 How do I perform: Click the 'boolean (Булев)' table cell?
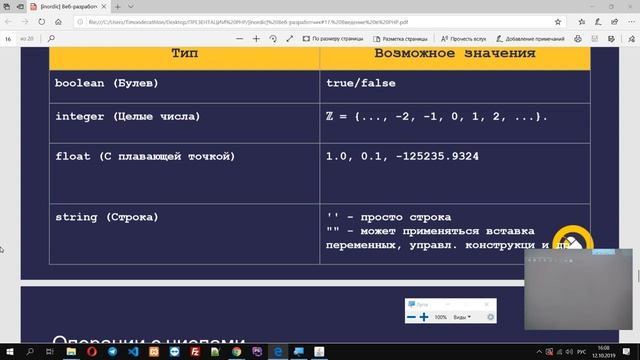[184, 87]
